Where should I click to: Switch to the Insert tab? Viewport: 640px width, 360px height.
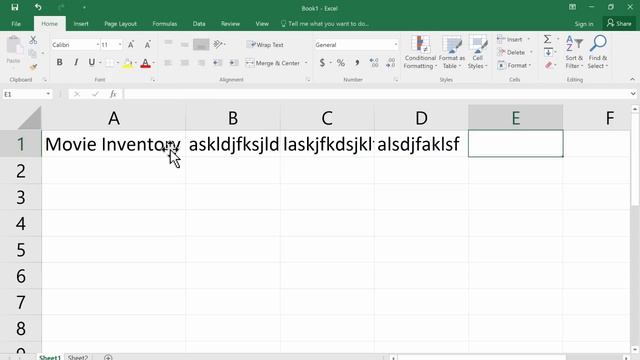point(81,24)
